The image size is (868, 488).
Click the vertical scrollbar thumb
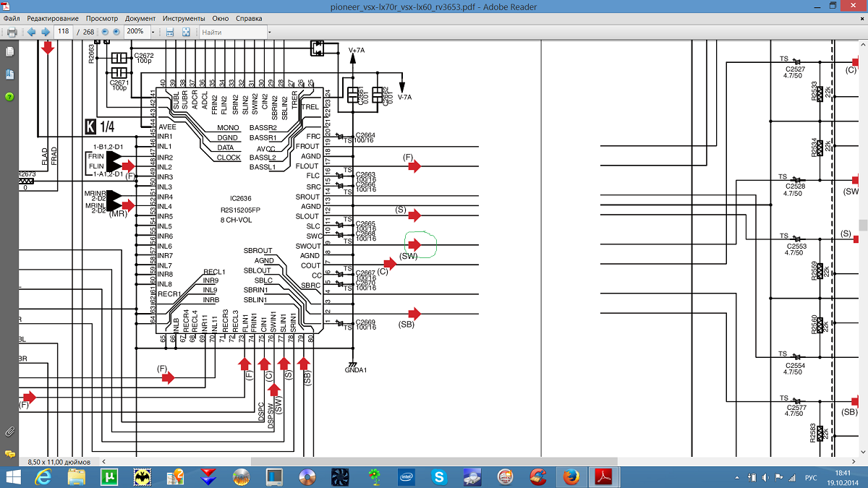[863, 225]
